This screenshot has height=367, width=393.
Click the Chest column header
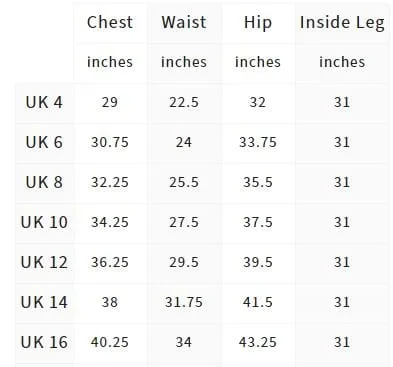110,22
